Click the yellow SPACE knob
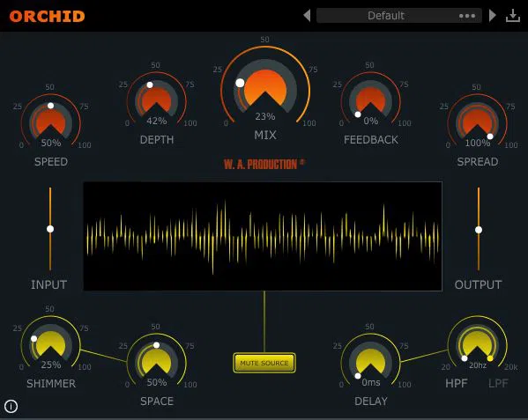Viewport: 528px width, 420px height. pos(157,362)
